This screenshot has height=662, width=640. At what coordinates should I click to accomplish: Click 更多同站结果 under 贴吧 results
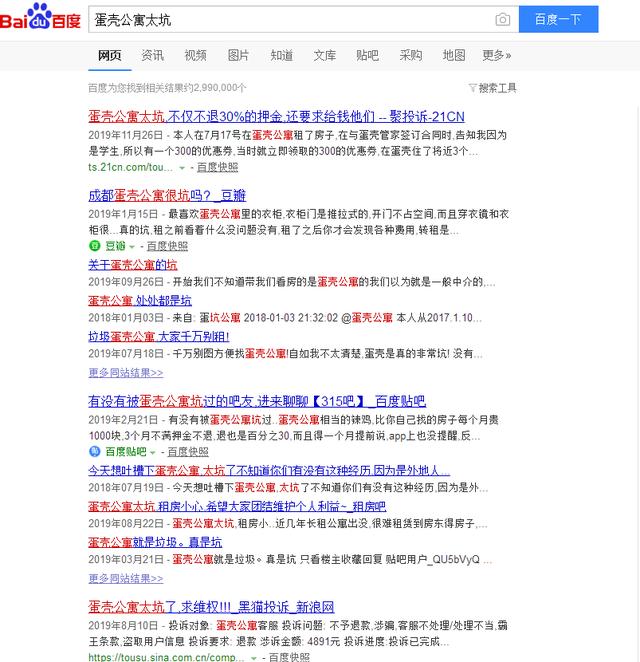(x=126, y=578)
